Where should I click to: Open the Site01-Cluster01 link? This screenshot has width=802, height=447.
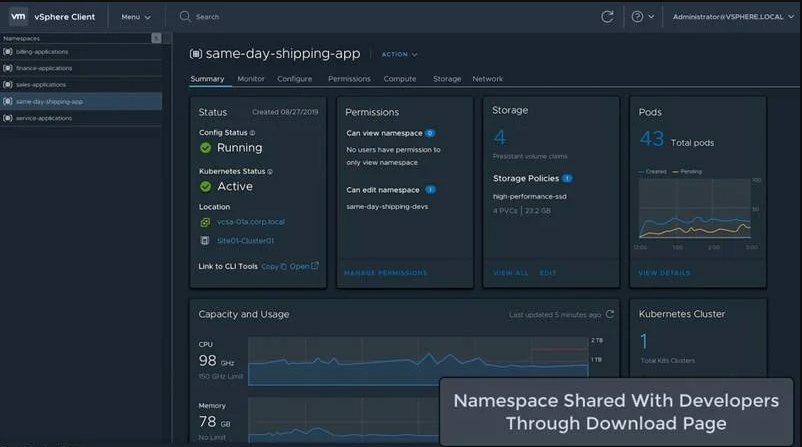click(246, 240)
